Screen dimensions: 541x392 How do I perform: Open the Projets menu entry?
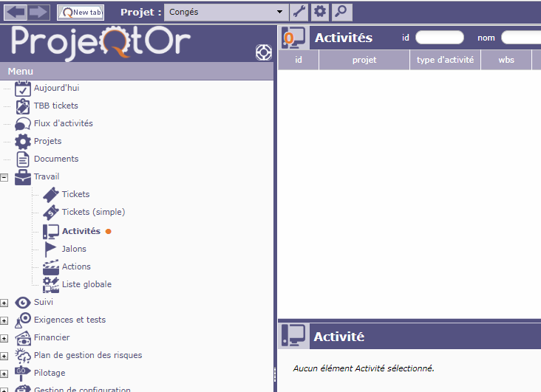(x=47, y=141)
